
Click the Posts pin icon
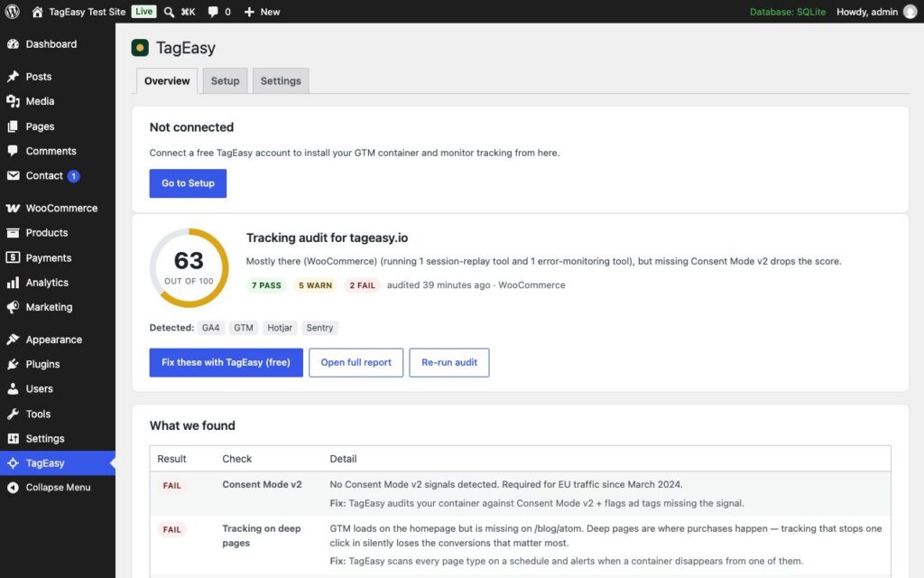[x=13, y=77]
